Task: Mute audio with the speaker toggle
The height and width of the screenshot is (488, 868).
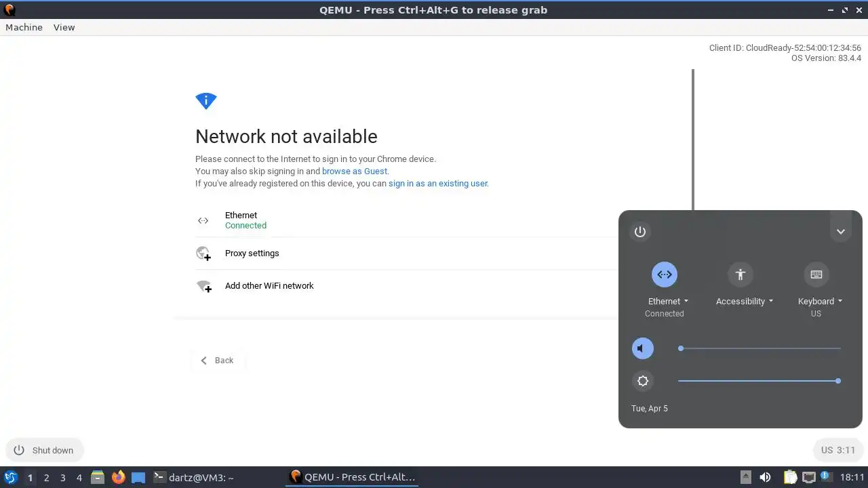Action: pyautogui.click(x=643, y=348)
